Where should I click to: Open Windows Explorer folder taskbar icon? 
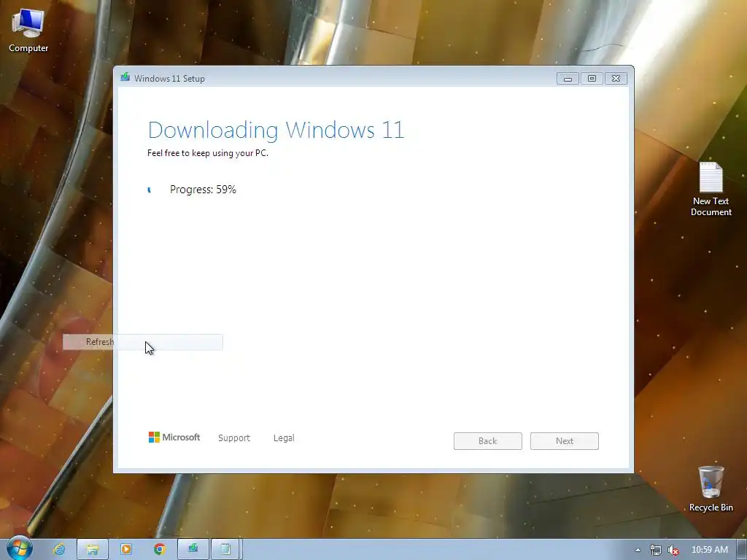click(x=93, y=549)
